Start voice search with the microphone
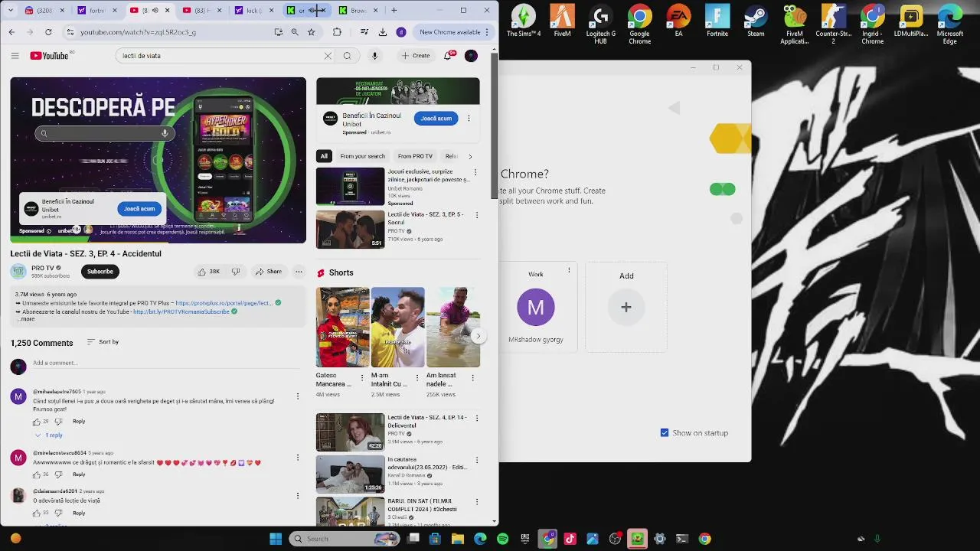980x551 pixels. point(374,56)
